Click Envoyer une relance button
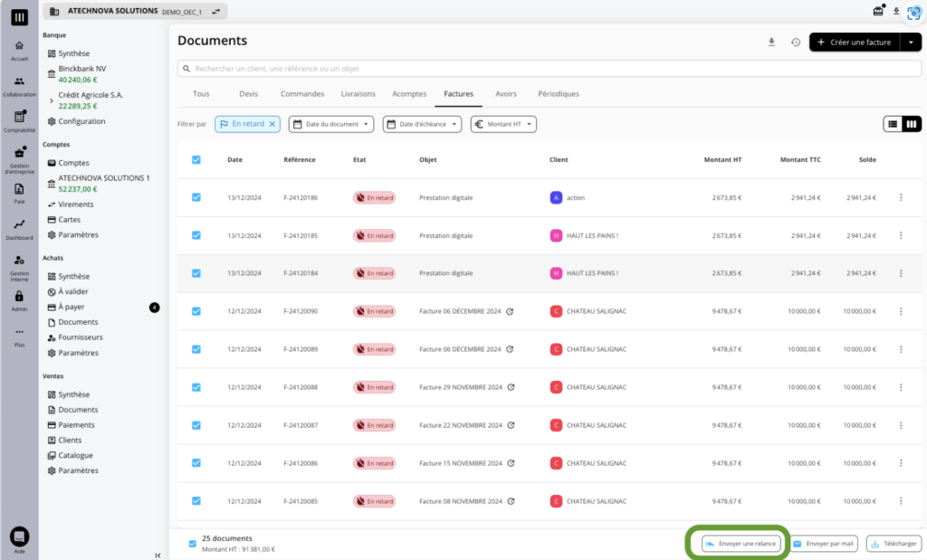927x560 pixels. pos(741,544)
